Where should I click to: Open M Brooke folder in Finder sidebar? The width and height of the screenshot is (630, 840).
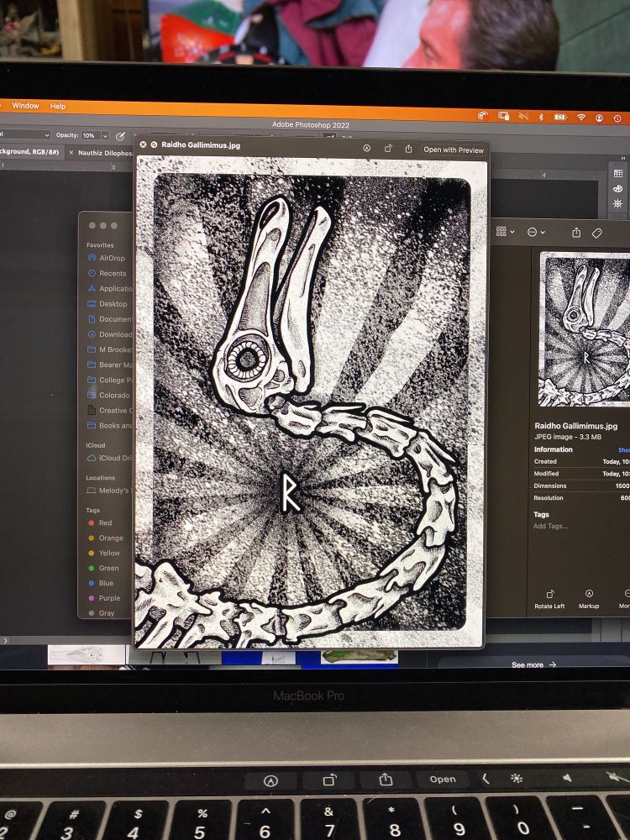pos(110,349)
